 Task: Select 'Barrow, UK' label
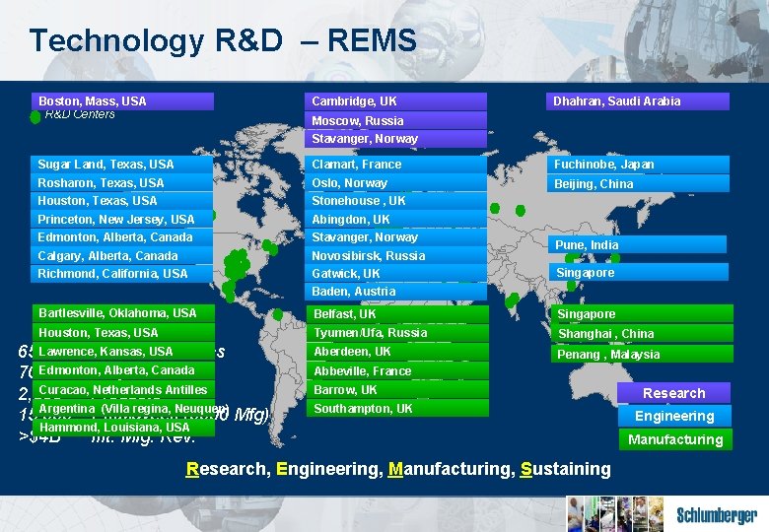pyautogui.click(x=397, y=390)
